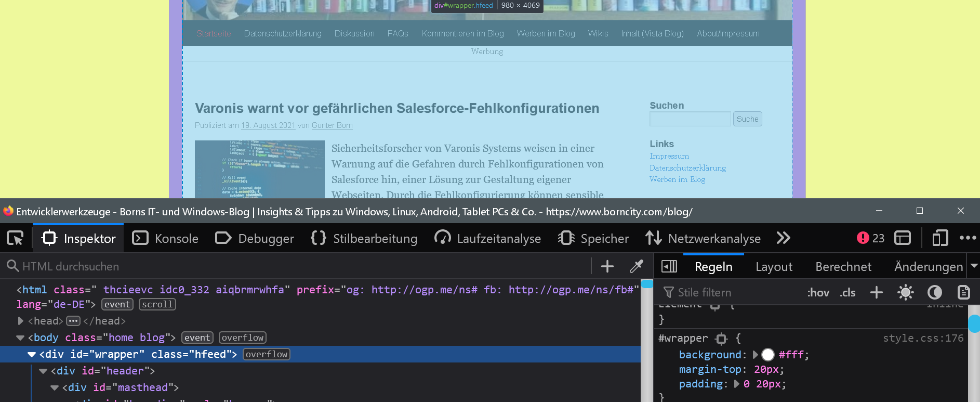Click the event badge on the body element
Image resolution: width=980 pixels, height=402 pixels.
(197, 338)
